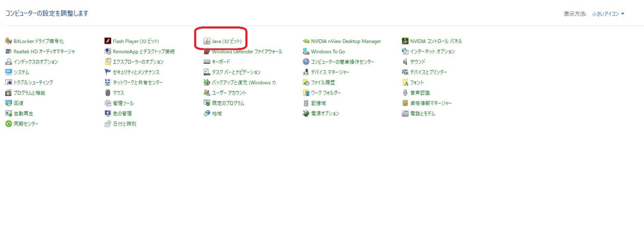The height and width of the screenshot is (227, 644).
Task: Open BitLocker ドライブ暗号化 item
Action: (x=34, y=41)
